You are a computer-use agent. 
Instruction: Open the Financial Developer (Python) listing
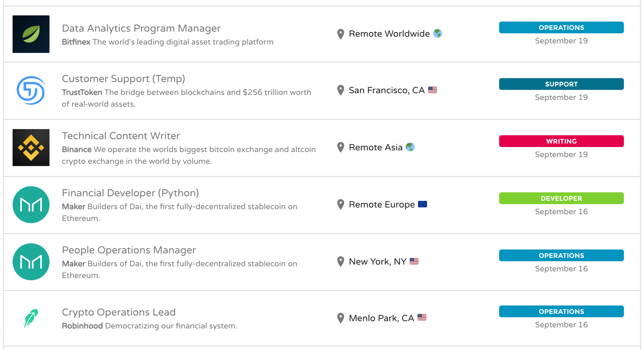(130, 193)
